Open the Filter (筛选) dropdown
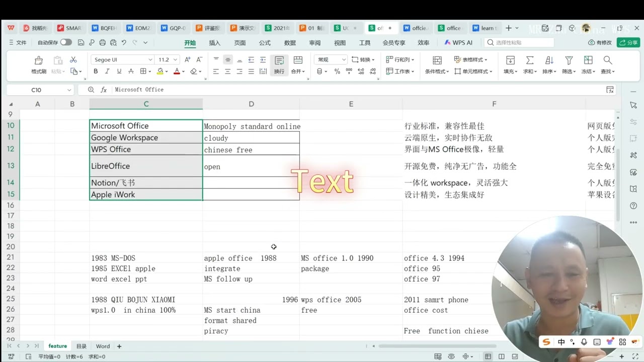 (x=569, y=71)
